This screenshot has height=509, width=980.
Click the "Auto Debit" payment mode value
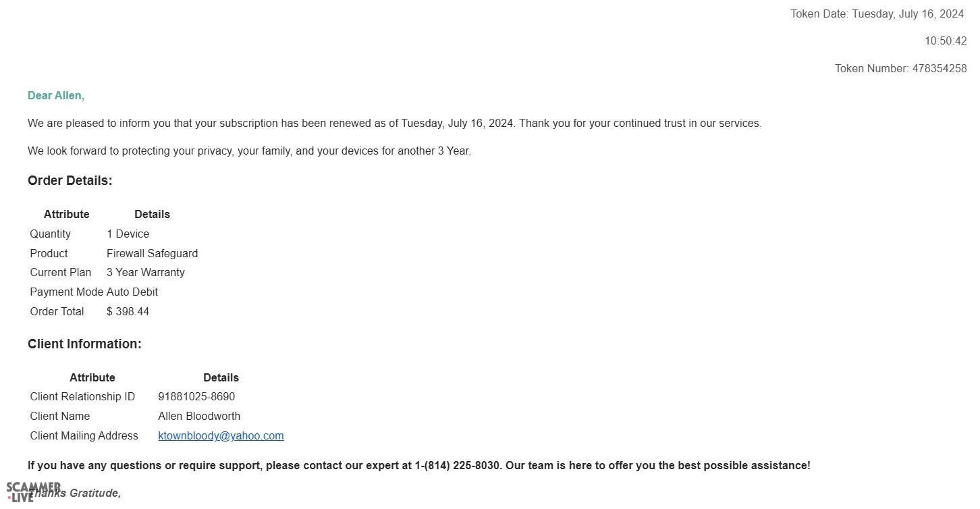(132, 292)
